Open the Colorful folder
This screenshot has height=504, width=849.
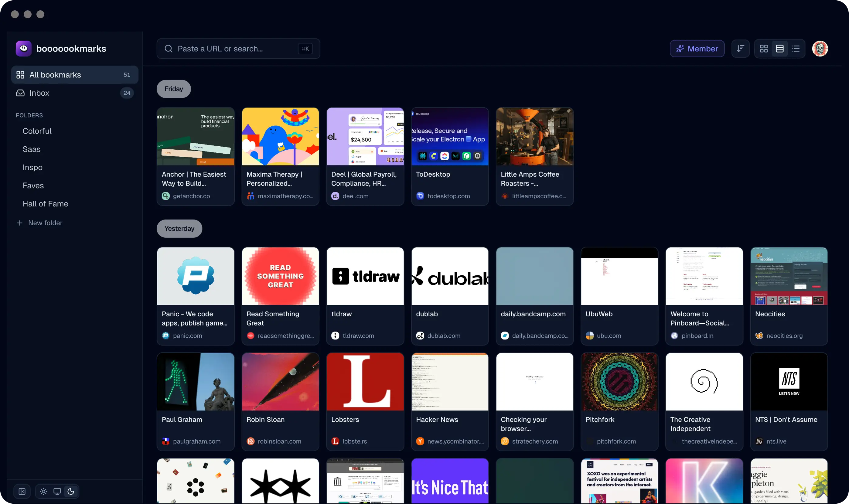(37, 131)
